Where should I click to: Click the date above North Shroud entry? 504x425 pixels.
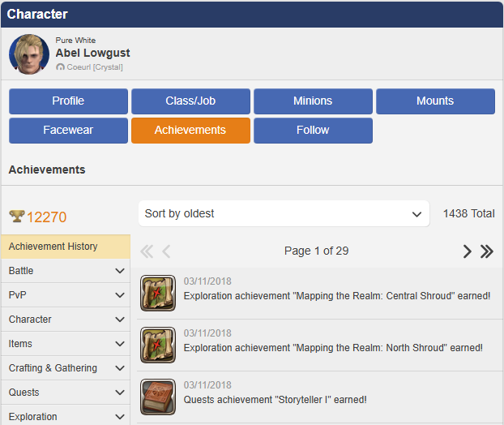tap(207, 333)
